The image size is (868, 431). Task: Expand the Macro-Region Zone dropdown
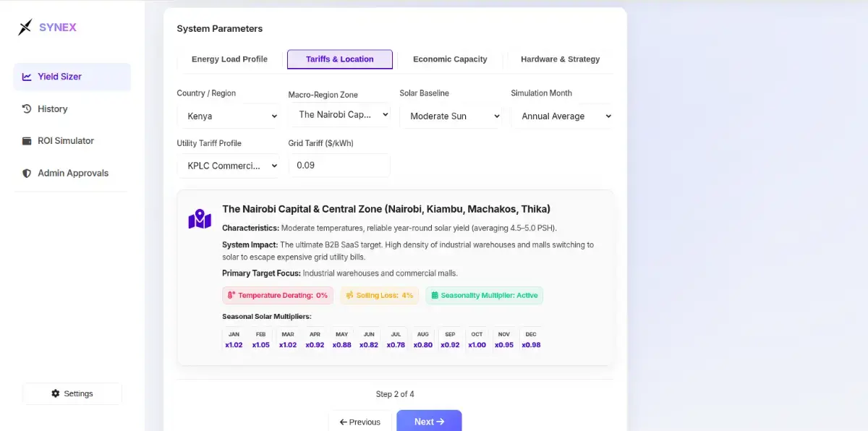click(339, 115)
